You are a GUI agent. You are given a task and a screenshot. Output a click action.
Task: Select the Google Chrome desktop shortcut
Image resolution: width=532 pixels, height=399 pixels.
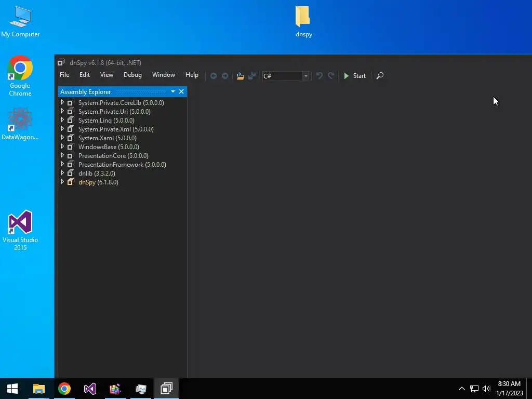(20, 76)
